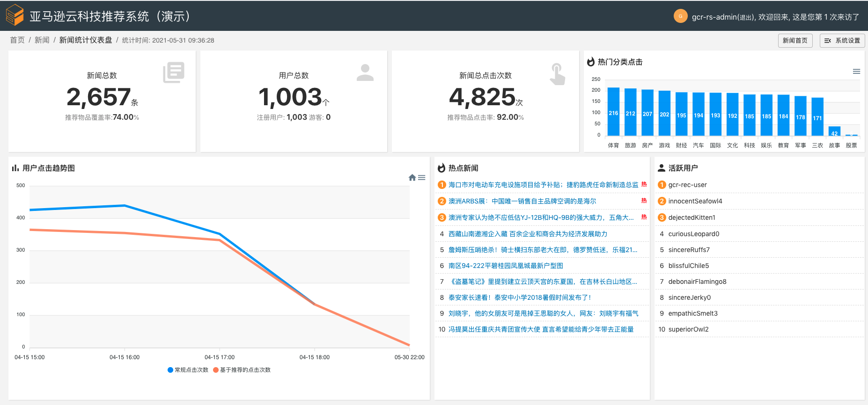The image size is (868, 405).
Task: Click the 房产 bar showing 207
Action: 647,113
